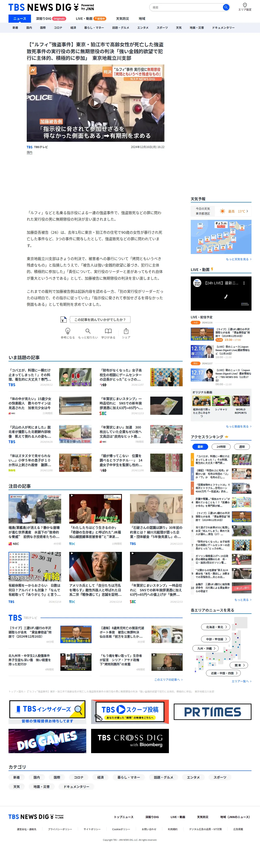
Task: Click エリア一覧へ link
Action: click(241, 681)
